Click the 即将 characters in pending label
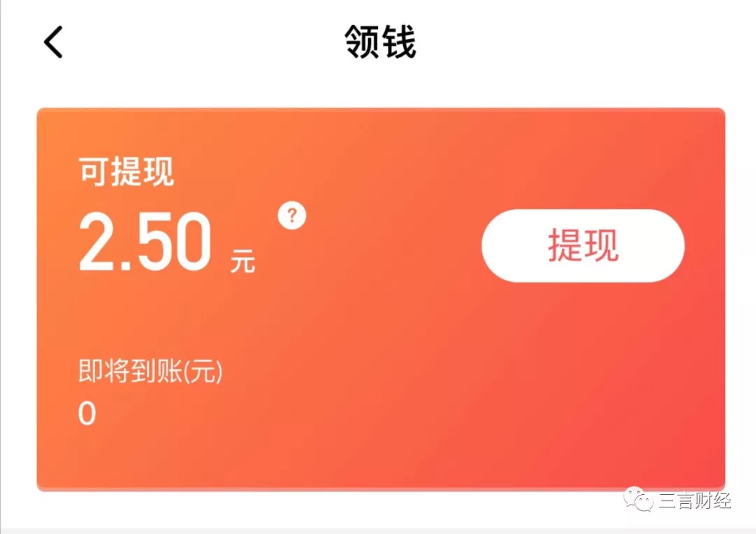This screenshot has height=534, width=756. pyautogui.click(x=104, y=371)
